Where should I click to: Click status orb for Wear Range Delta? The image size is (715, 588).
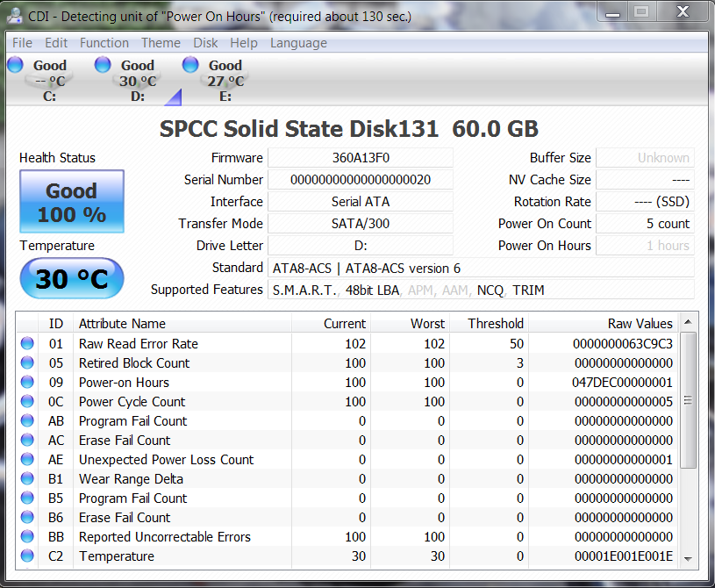click(28, 479)
